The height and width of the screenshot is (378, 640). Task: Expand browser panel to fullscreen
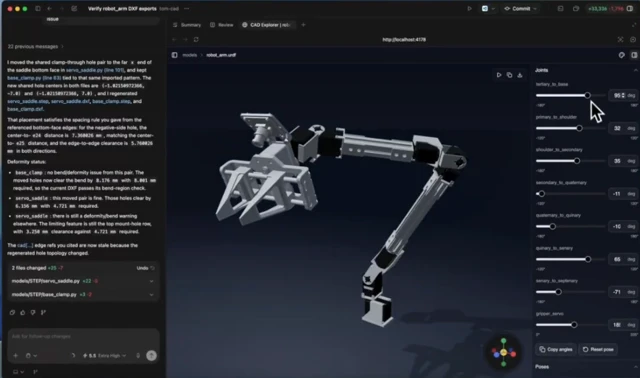(x=634, y=25)
